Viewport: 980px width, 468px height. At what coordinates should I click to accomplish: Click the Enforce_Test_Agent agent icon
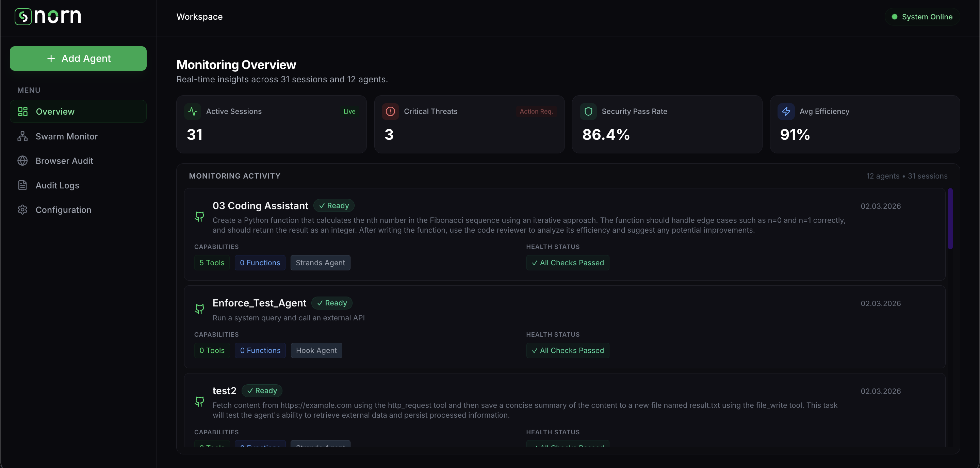199,309
